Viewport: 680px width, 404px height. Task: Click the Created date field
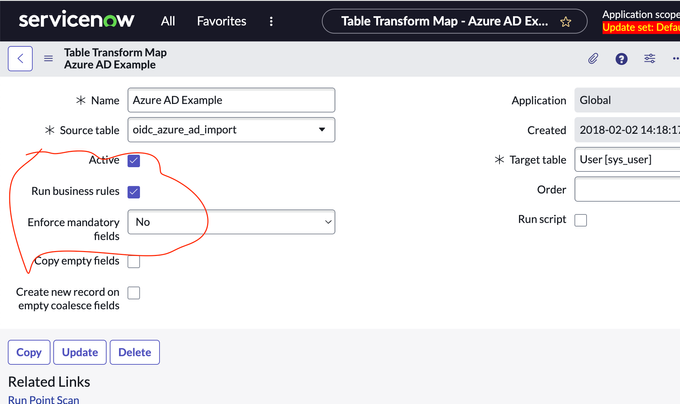click(627, 130)
